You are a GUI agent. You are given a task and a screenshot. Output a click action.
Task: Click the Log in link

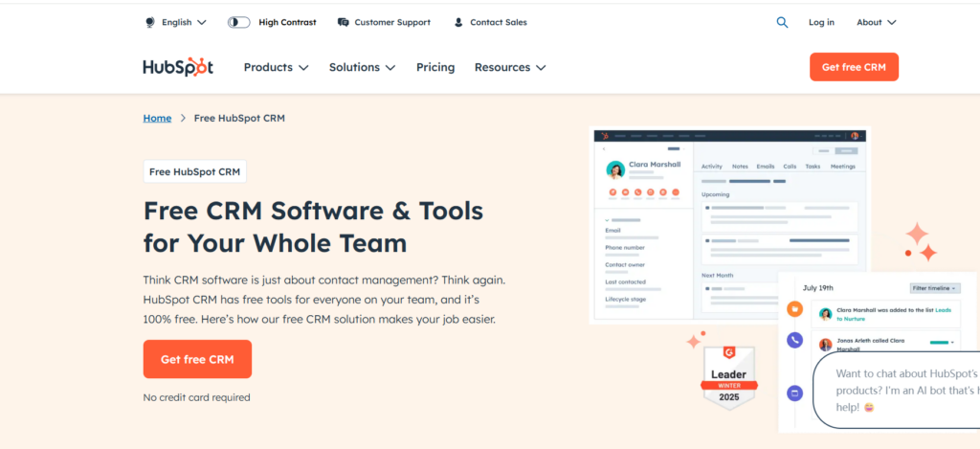[821, 22]
